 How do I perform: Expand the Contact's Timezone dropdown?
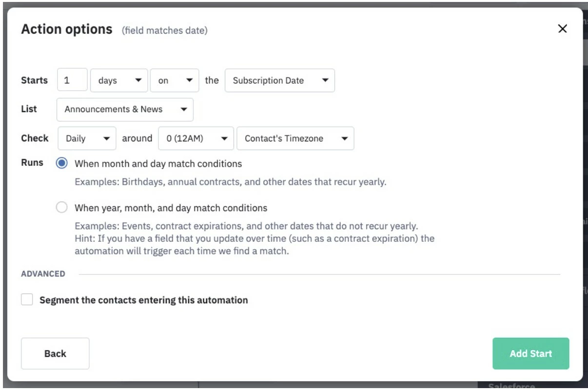295,138
